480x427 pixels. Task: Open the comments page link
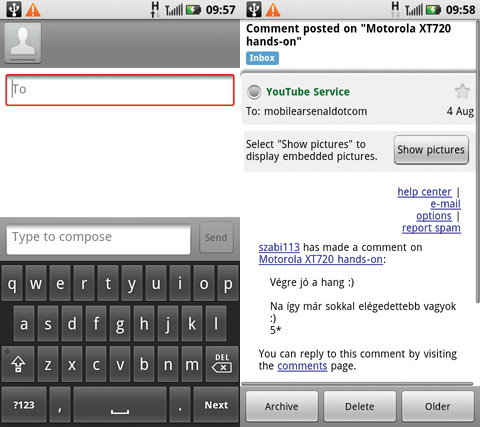point(302,366)
